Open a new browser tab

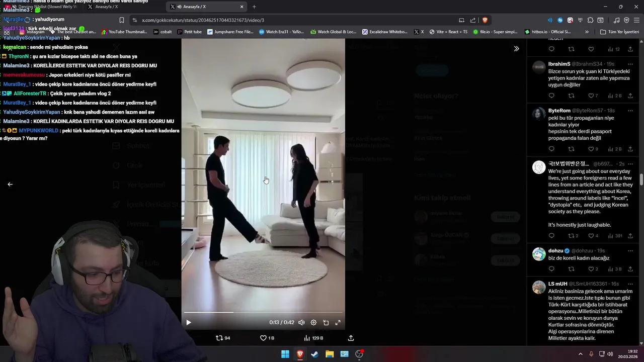(254, 7)
